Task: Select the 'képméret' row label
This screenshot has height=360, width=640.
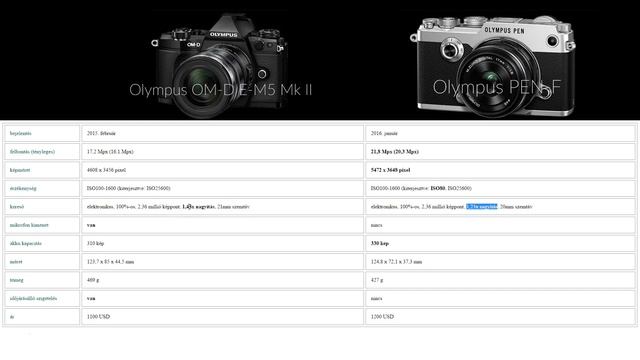Action: pos(20,170)
